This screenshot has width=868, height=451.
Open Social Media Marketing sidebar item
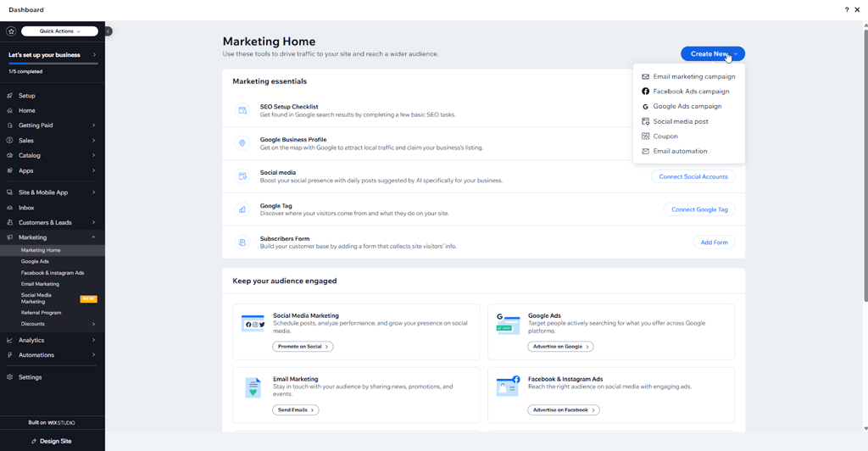(x=53, y=298)
